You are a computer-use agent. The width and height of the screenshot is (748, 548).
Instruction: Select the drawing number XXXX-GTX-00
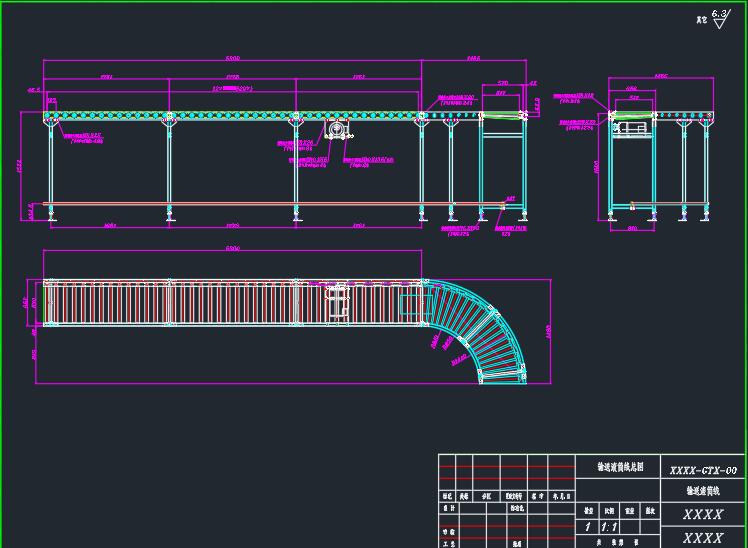(703, 471)
